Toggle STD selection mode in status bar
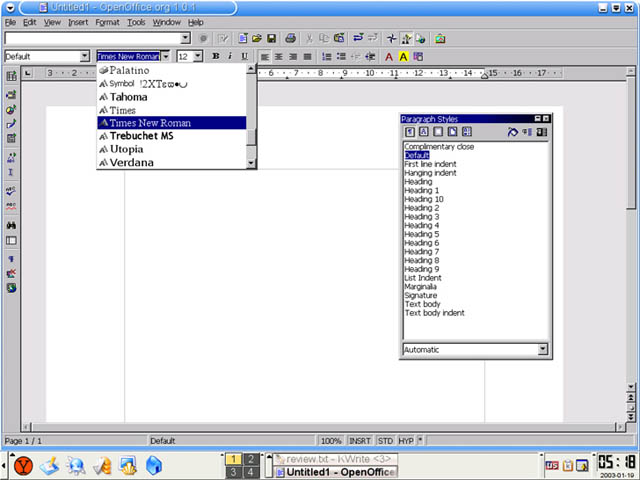640x480 pixels. [385, 441]
